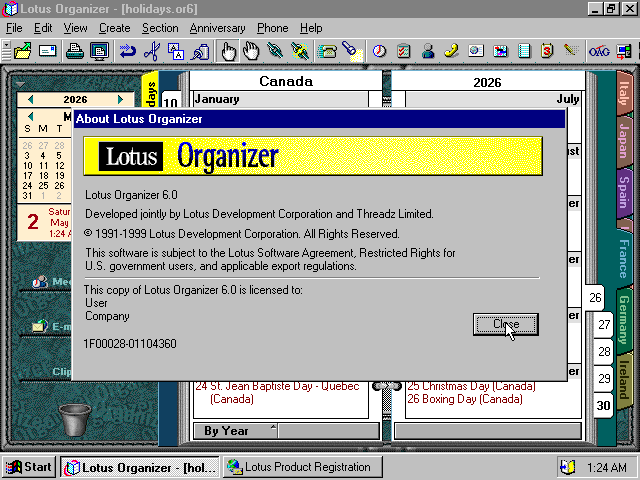640x480 pixels.
Task: Switch to the Ireland section tab
Action: pos(624,379)
